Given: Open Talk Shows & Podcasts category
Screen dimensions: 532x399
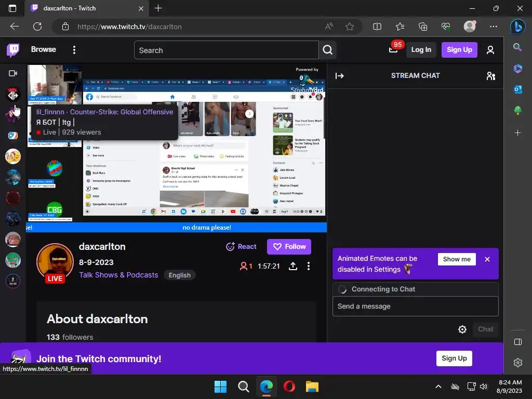Looking at the screenshot, I should pyautogui.click(x=118, y=275).
